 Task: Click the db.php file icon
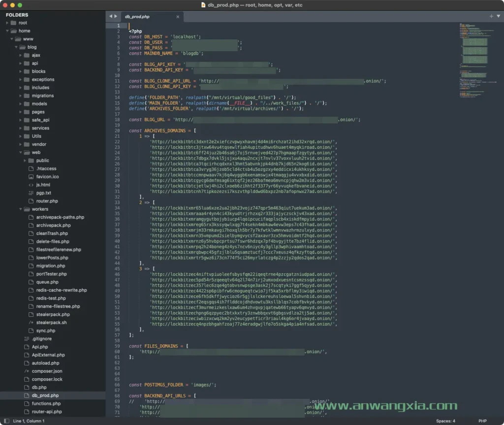coord(27,388)
